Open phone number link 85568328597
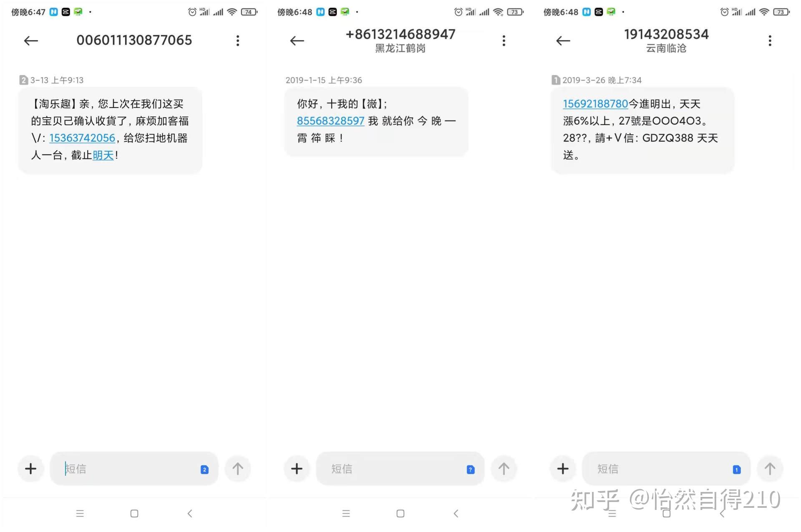The image size is (801, 532). click(330, 121)
